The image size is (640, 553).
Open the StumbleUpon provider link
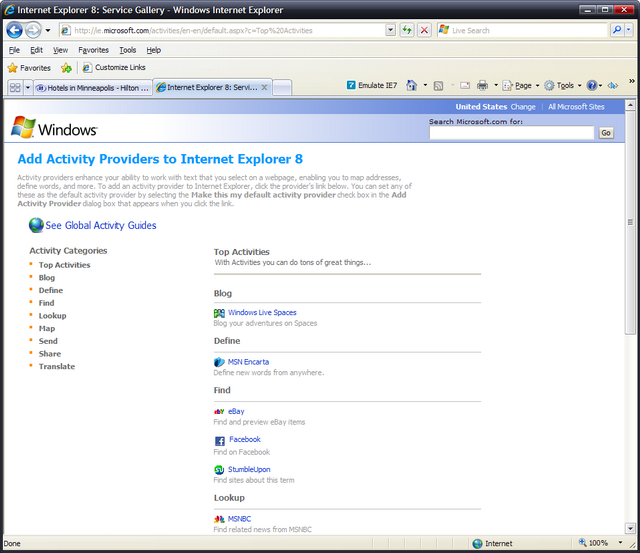pos(249,470)
